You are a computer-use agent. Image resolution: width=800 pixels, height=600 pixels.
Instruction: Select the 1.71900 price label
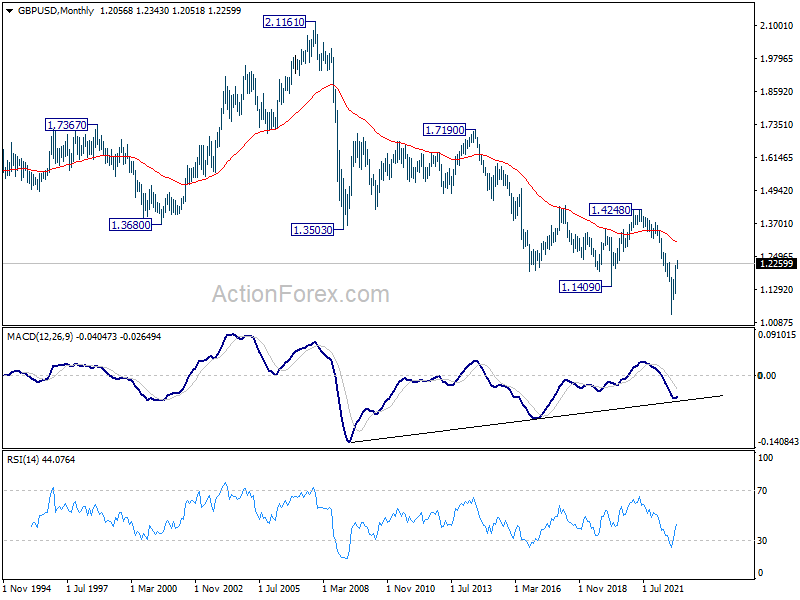(x=445, y=130)
